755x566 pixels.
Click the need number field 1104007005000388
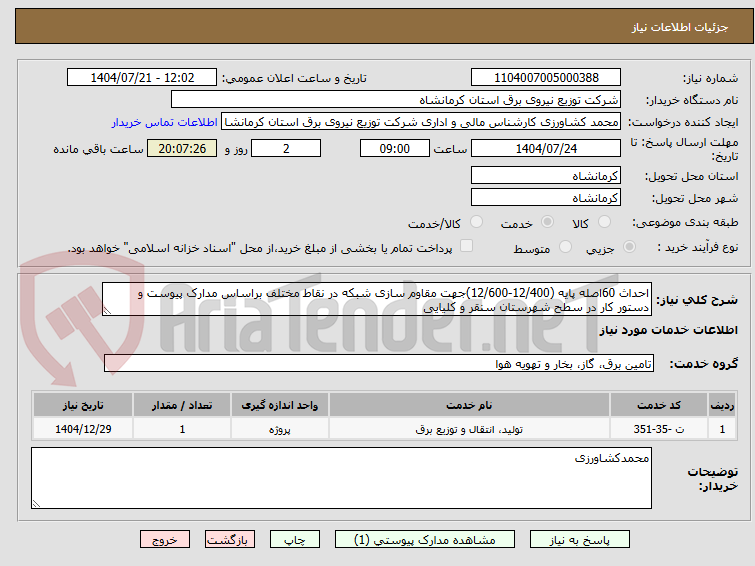click(x=546, y=78)
